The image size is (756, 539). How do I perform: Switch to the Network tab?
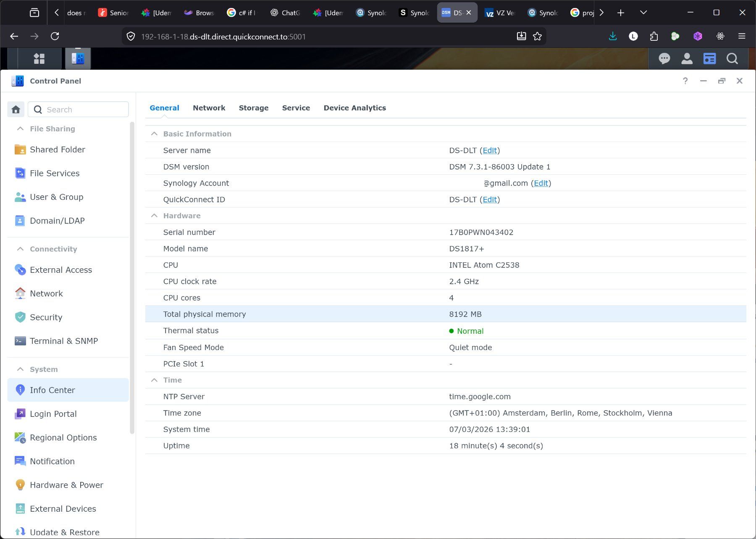(209, 108)
